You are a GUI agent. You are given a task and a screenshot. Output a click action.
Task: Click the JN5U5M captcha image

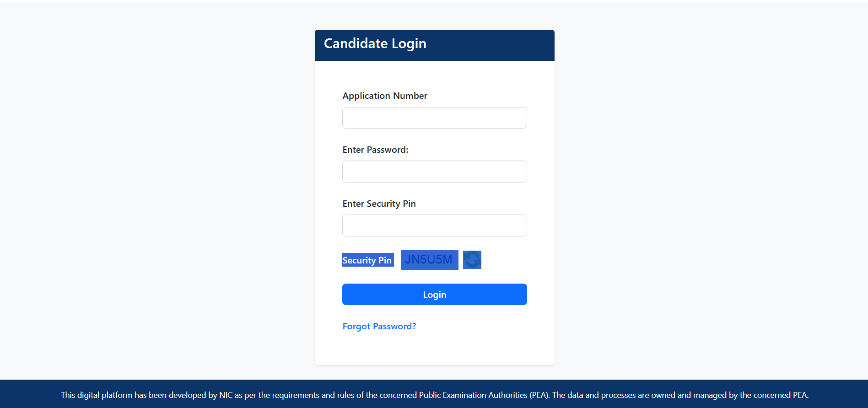point(429,260)
